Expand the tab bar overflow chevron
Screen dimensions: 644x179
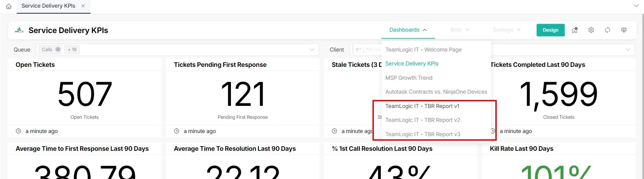[636, 6]
